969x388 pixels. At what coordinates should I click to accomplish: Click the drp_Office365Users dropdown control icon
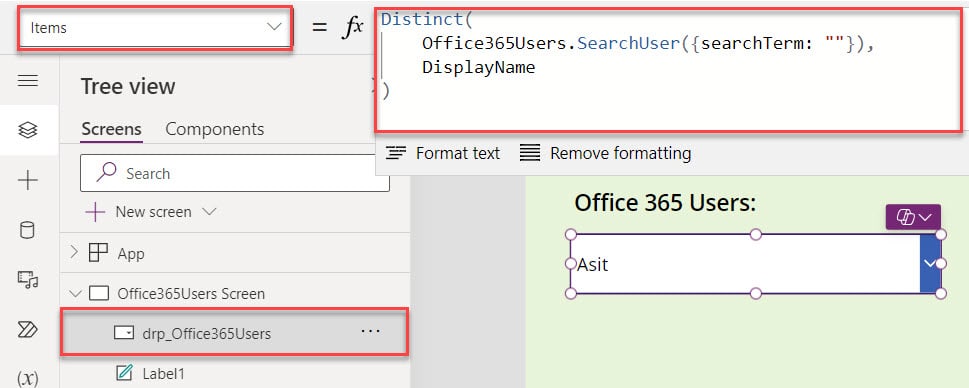[x=124, y=333]
